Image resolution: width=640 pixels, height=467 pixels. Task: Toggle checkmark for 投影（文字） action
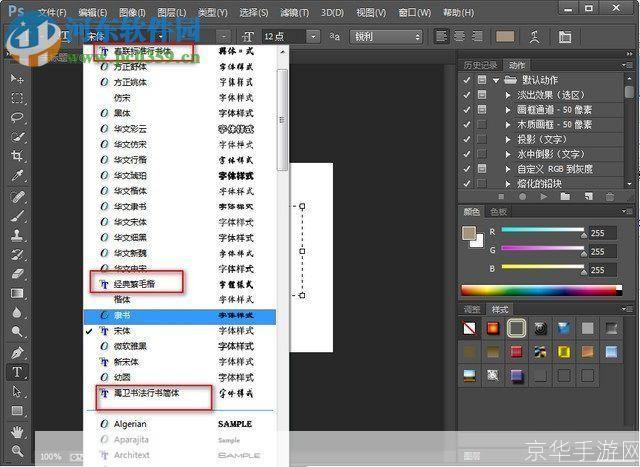(x=467, y=139)
